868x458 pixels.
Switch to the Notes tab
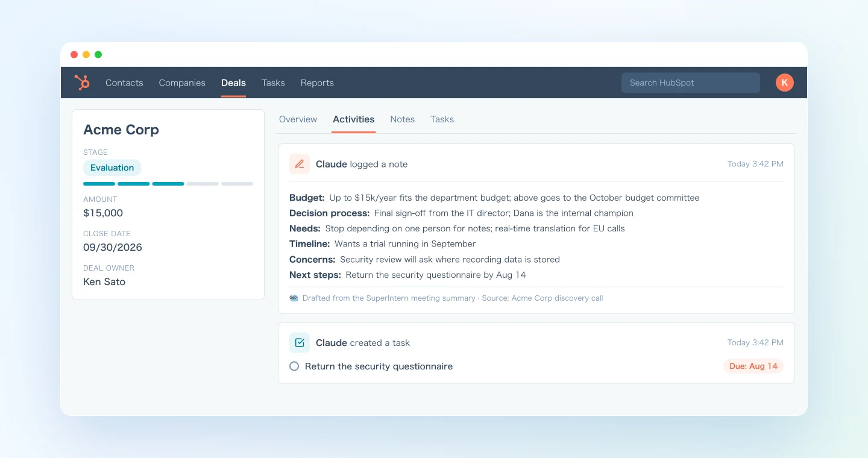pos(403,119)
